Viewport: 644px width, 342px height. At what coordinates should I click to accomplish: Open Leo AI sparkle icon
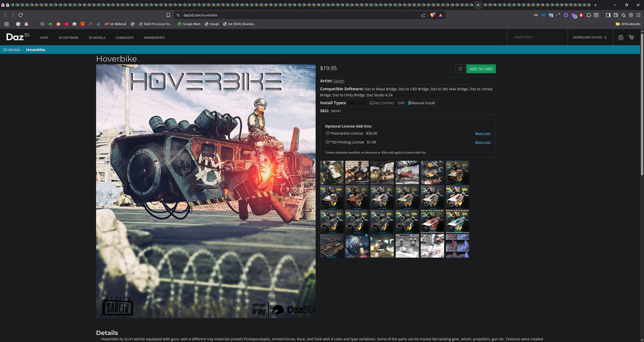(623, 15)
